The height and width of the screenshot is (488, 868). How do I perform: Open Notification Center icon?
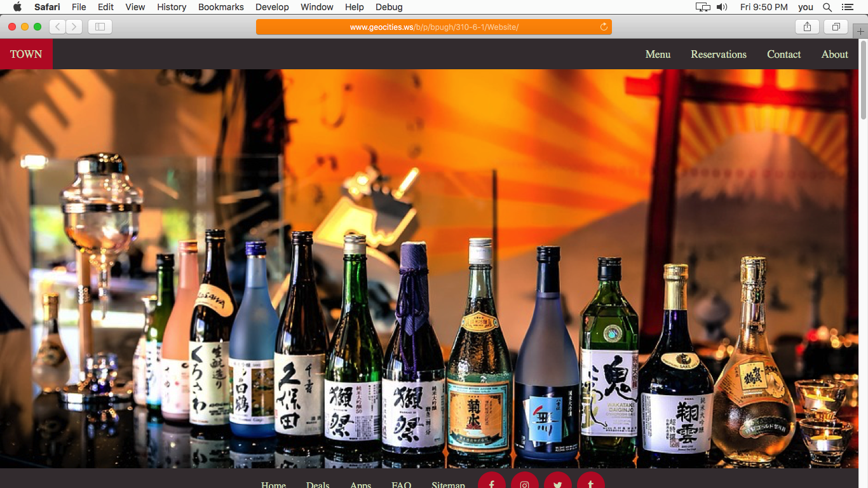[x=847, y=7]
